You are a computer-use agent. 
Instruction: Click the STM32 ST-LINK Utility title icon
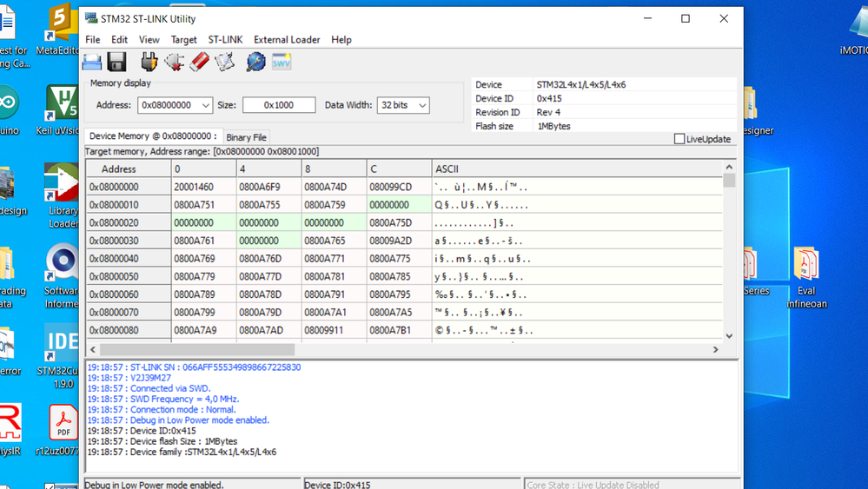coord(90,17)
